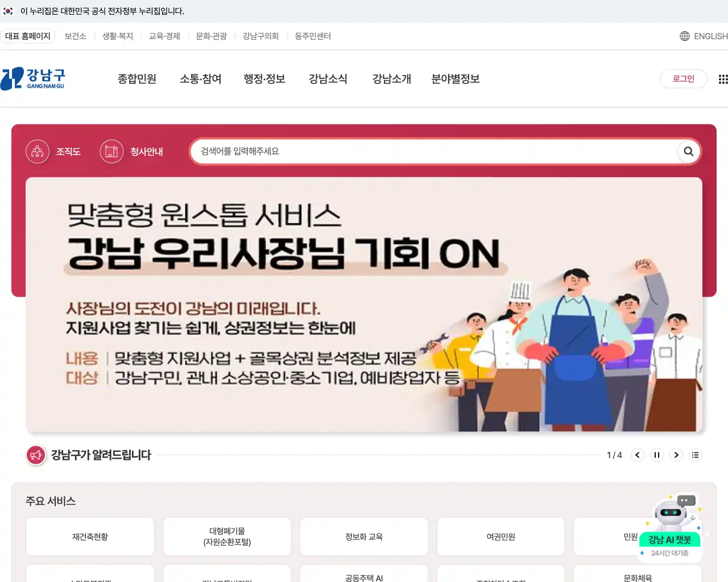Click the Gangnam-gu logo
The image size is (728, 582).
coord(33,79)
